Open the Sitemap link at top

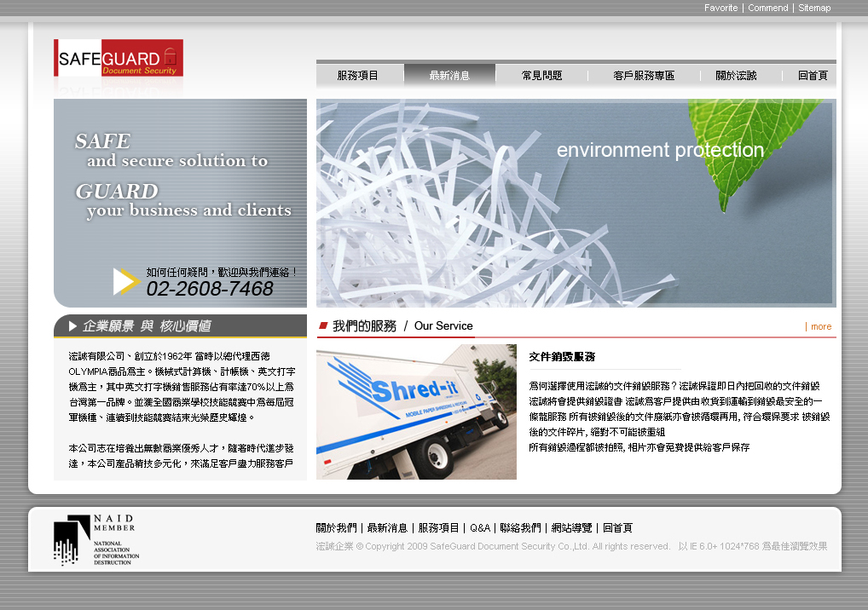click(x=814, y=8)
